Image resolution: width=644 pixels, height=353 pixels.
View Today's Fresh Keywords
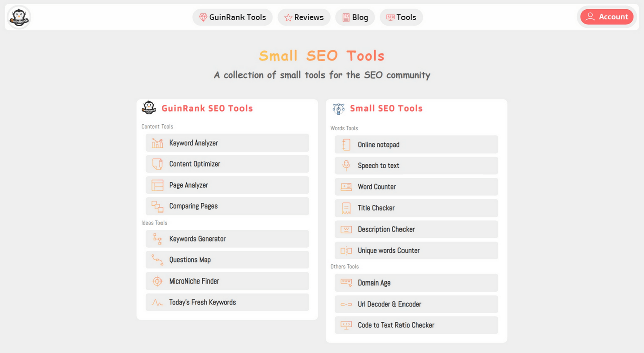pos(227,303)
